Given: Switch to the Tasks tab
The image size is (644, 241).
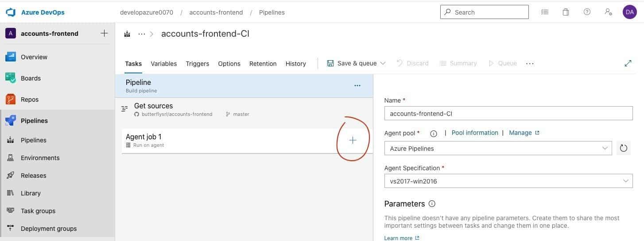Looking at the screenshot, I should coord(133,64).
